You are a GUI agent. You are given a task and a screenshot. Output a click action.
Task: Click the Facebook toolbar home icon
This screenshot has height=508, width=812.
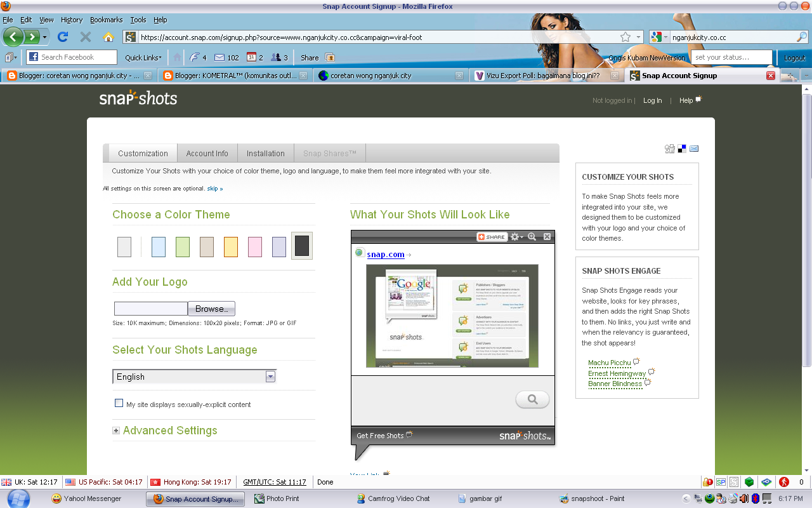(177, 57)
